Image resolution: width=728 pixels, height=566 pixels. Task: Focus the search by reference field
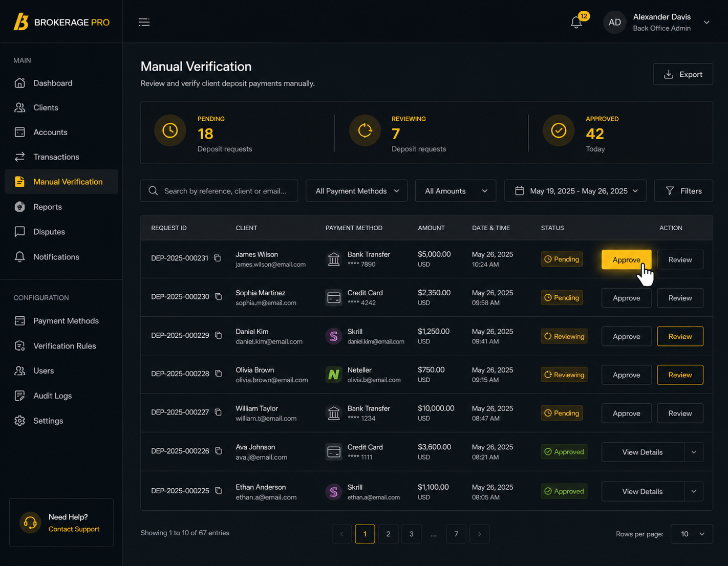point(219,190)
